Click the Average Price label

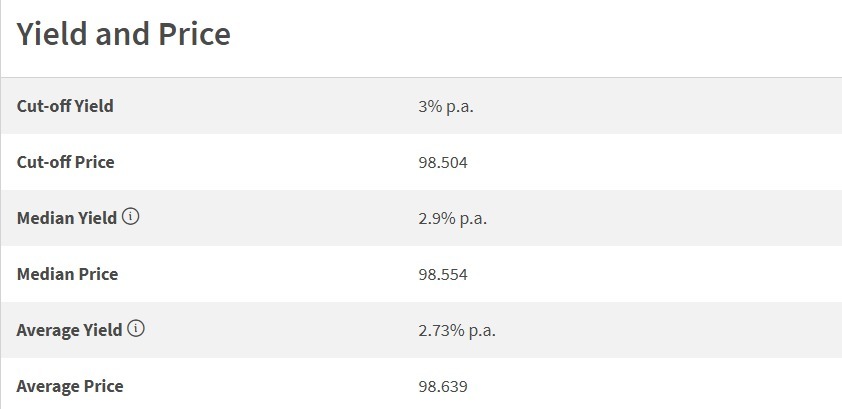tap(70, 386)
